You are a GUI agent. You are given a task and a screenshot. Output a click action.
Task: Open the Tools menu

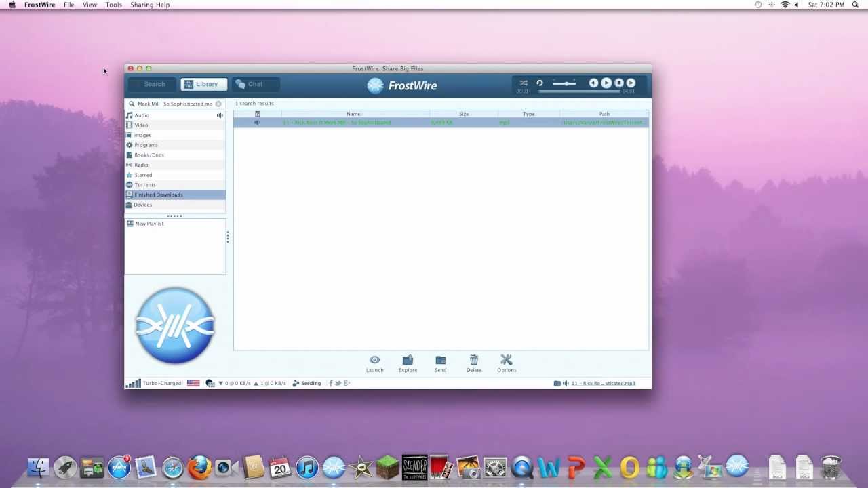(114, 5)
